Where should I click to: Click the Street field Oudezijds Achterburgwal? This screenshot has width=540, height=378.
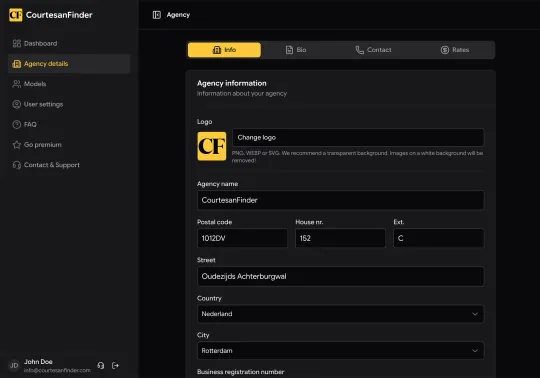[340, 276]
